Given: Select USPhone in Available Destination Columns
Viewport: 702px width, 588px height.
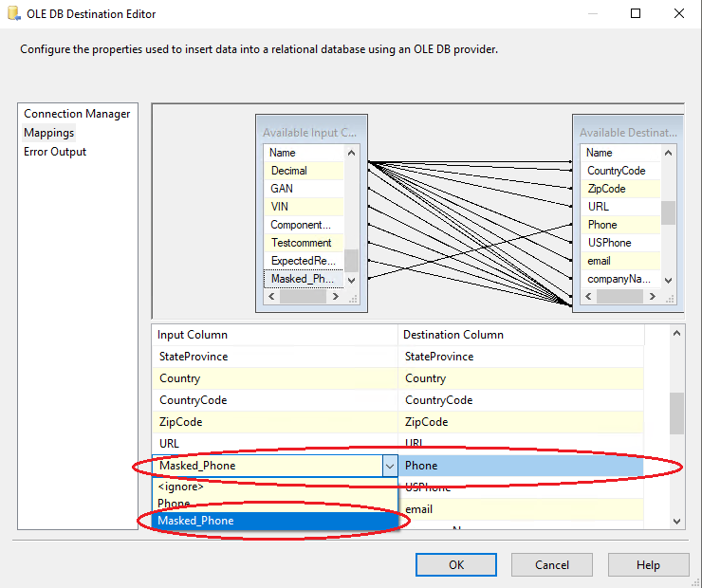Looking at the screenshot, I should [x=608, y=243].
